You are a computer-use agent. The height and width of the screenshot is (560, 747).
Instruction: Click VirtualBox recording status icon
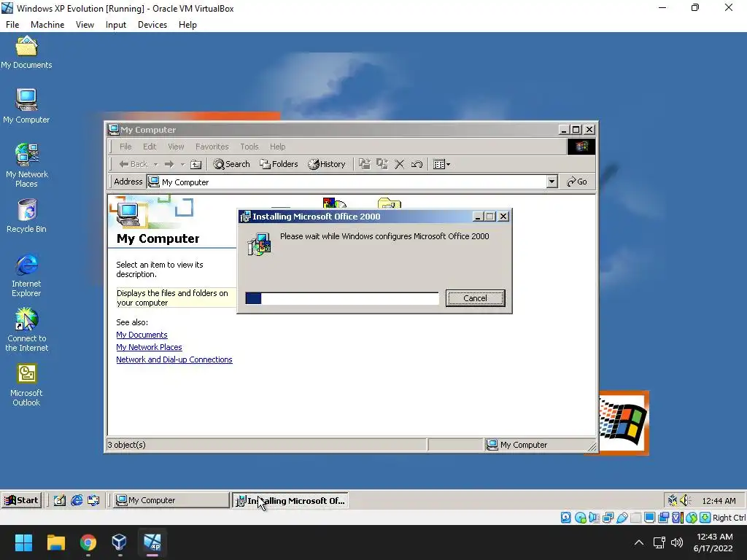pyautogui.click(x=663, y=517)
